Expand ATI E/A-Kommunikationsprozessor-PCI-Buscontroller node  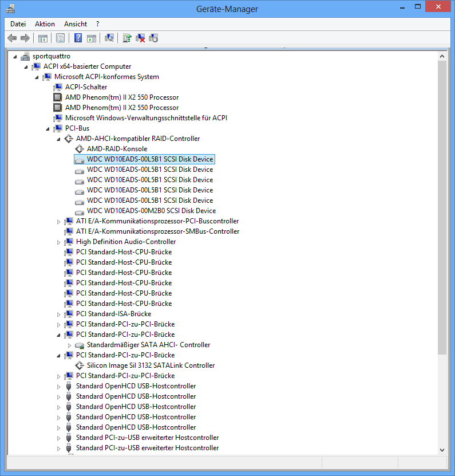click(x=58, y=222)
